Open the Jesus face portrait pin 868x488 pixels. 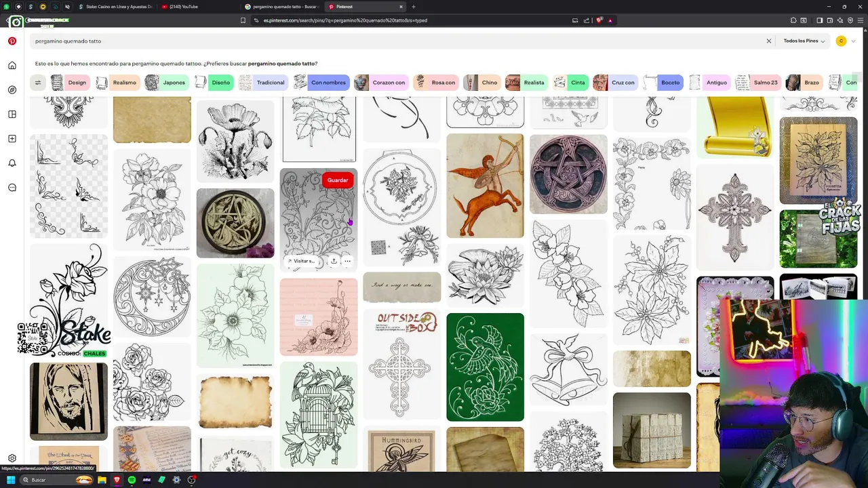pyautogui.click(x=68, y=401)
